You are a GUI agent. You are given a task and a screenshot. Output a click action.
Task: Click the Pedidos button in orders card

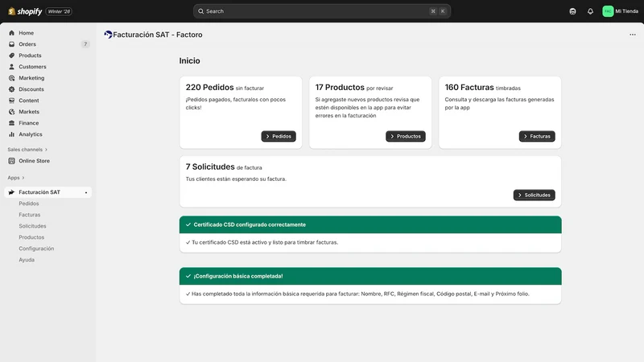click(x=279, y=136)
